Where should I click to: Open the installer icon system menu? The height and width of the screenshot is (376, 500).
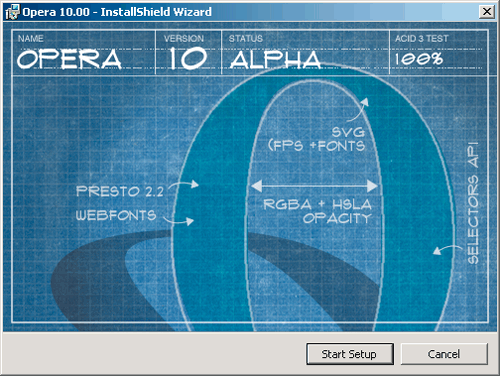[x=12, y=12]
